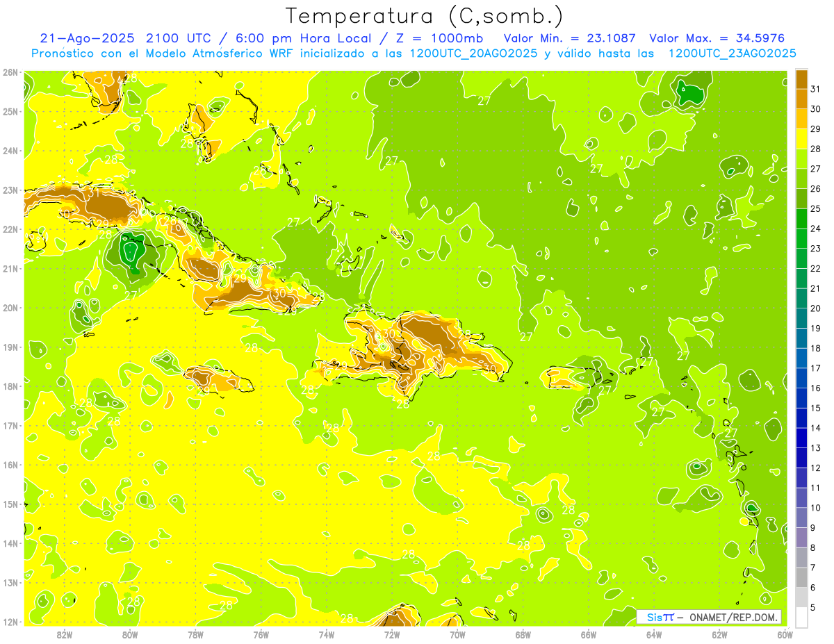
Task: Click the "ONAMET/REP.DOM." credit label
Action: click(x=735, y=617)
